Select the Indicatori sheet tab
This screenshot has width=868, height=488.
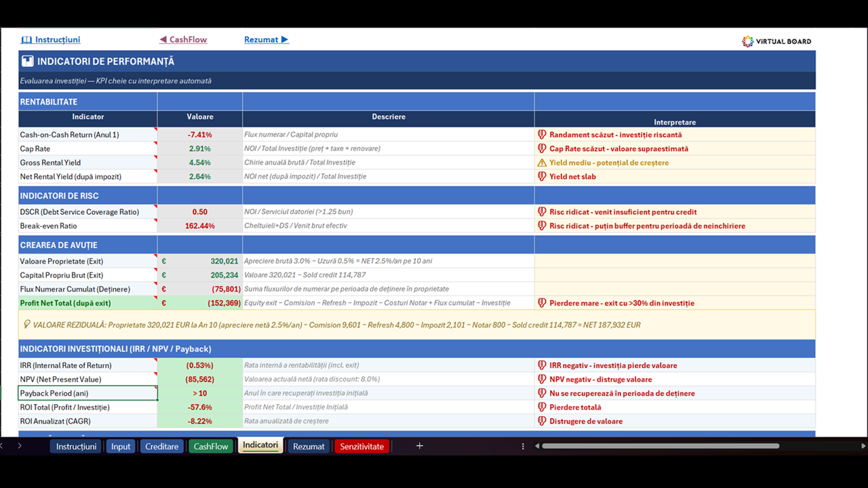point(260,445)
